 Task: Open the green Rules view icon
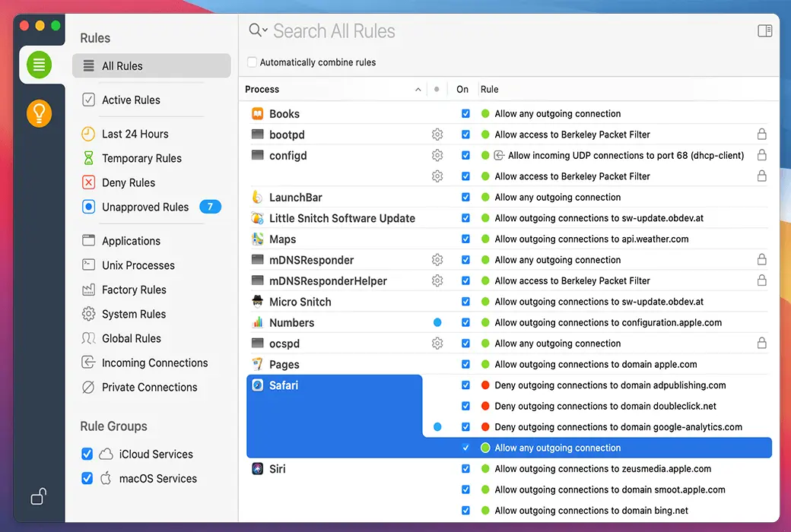(x=40, y=65)
